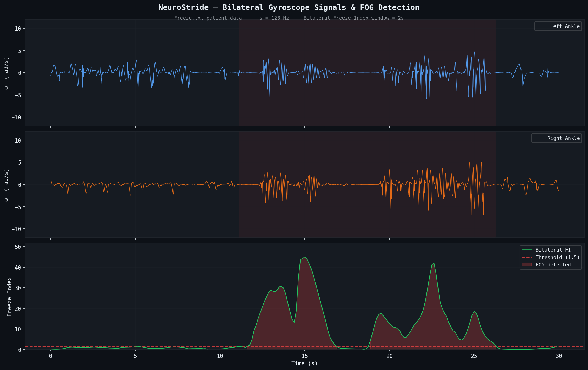Click the −10 tick on the Left Ankle plot
This screenshot has width=588, height=370.
tap(16, 117)
